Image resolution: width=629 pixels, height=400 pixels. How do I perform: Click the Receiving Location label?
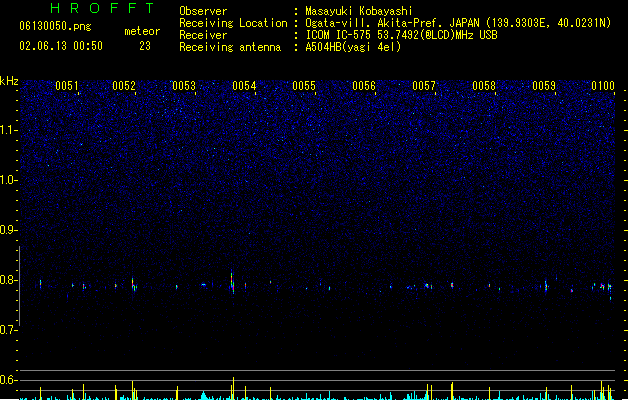click(x=233, y=23)
